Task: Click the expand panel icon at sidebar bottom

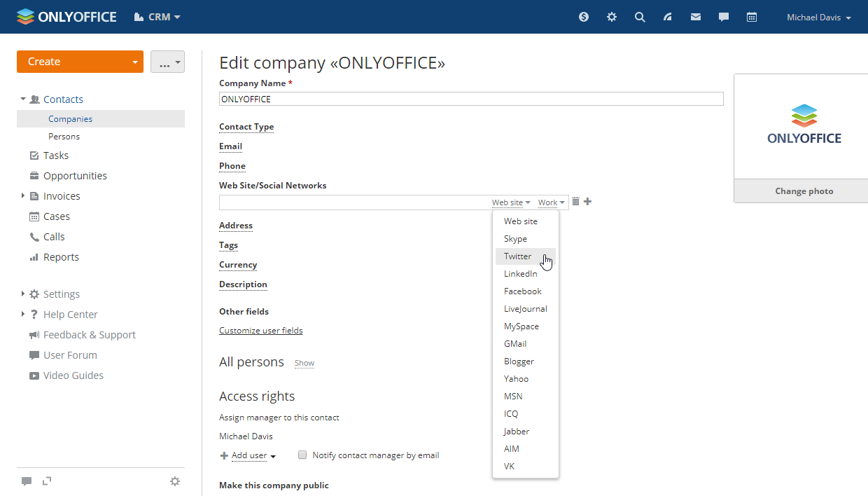Action: tap(47, 481)
